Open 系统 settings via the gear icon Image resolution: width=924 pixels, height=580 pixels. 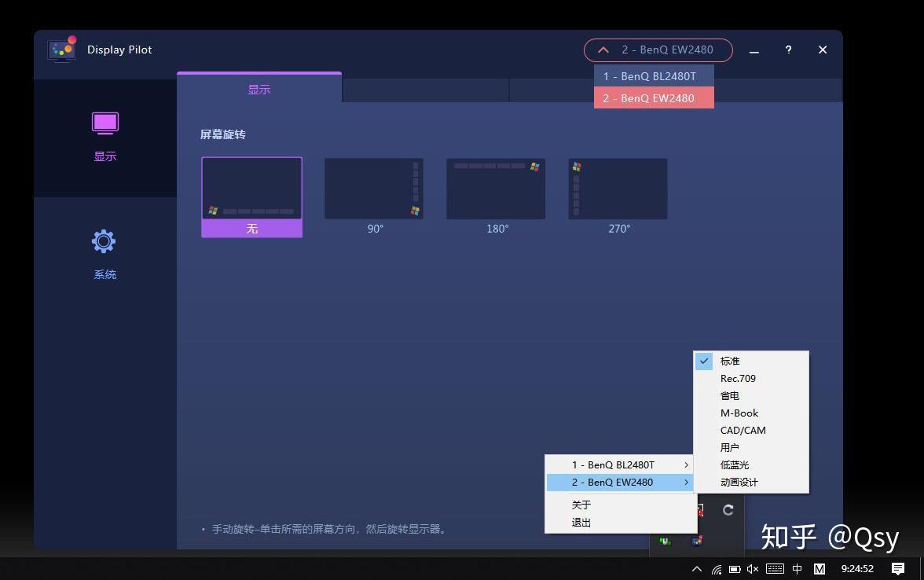point(104,241)
